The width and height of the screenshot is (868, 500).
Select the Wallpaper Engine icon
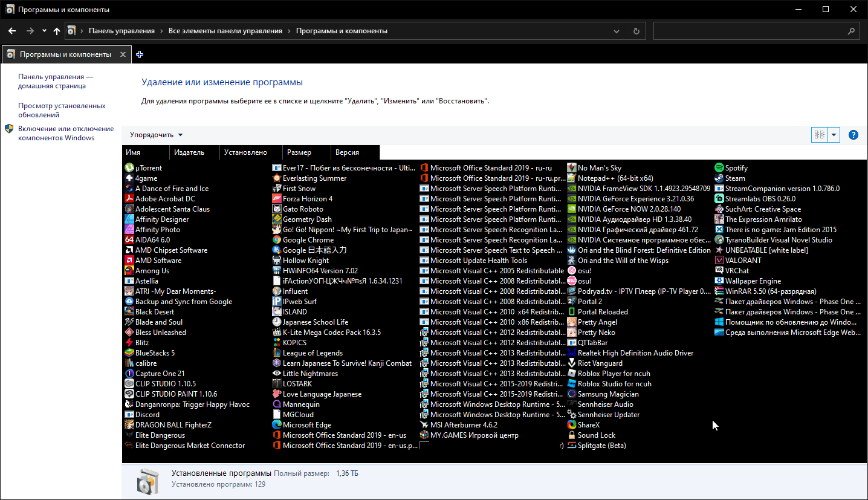719,281
